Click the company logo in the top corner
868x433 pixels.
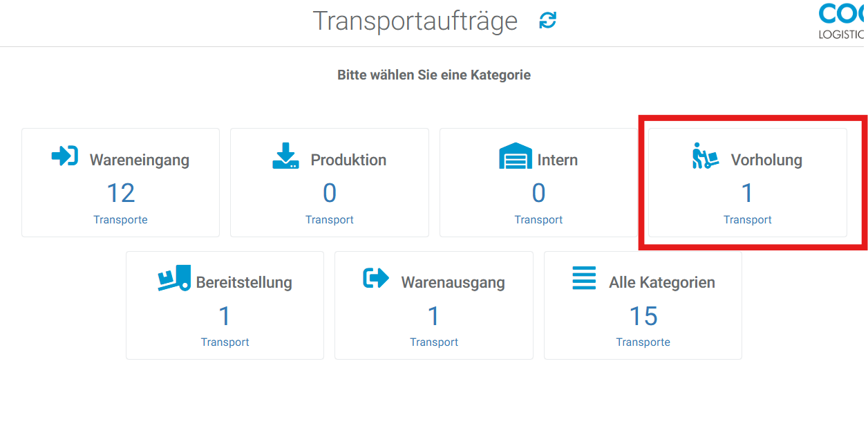pyautogui.click(x=842, y=22)
